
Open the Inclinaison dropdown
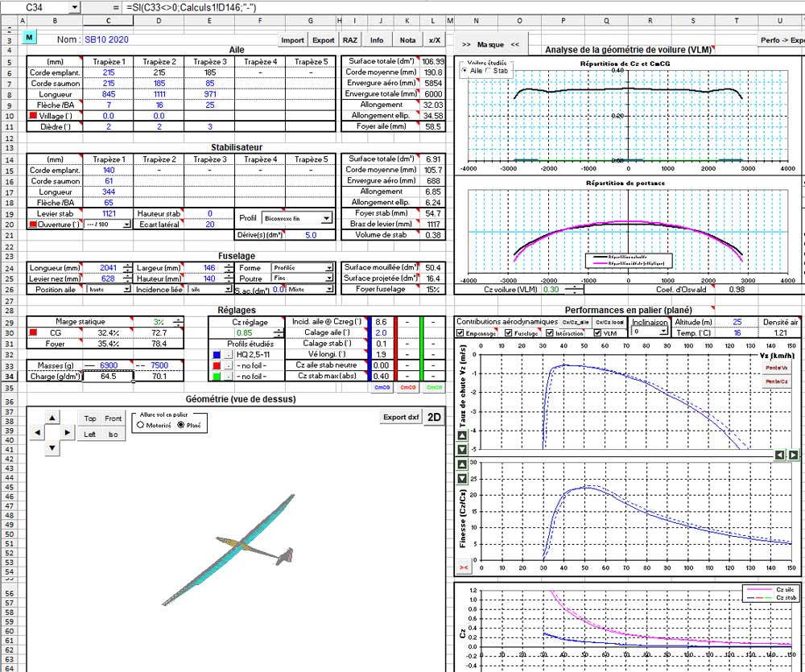coord(664,332)
